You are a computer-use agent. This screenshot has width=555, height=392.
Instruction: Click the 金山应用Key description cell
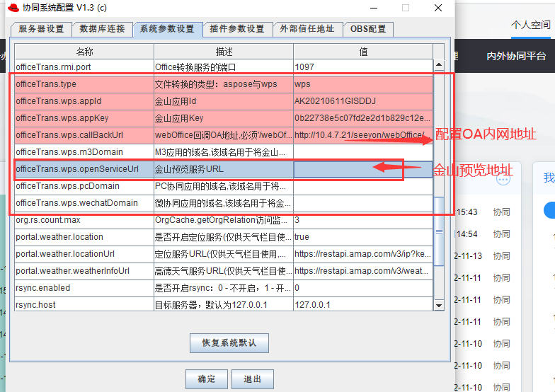[x=224, y=118]
